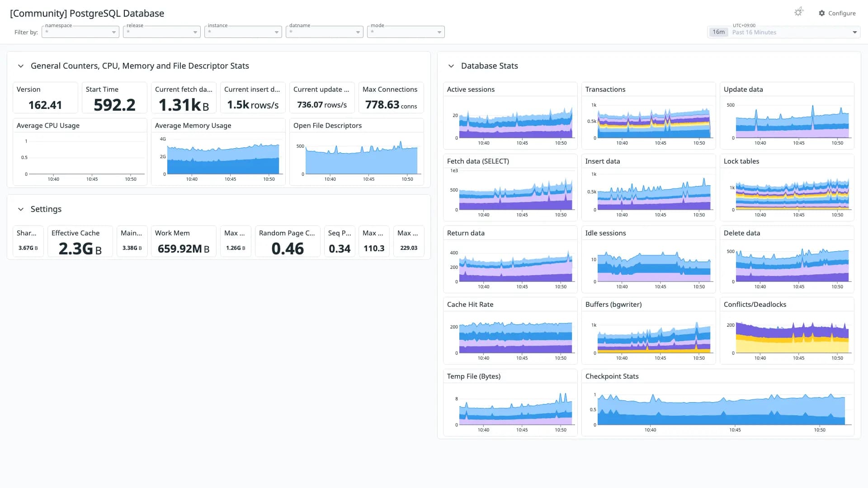Click the 1.26G B settings value

point(236,248)
